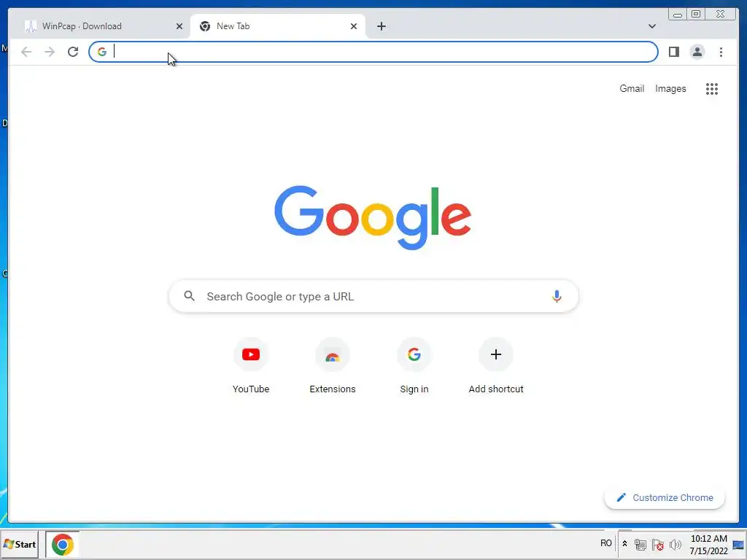The width and height of the screenshot is (747, 560).
Task: Open Chrome's three-dot menu
Action: coord(721,52)
